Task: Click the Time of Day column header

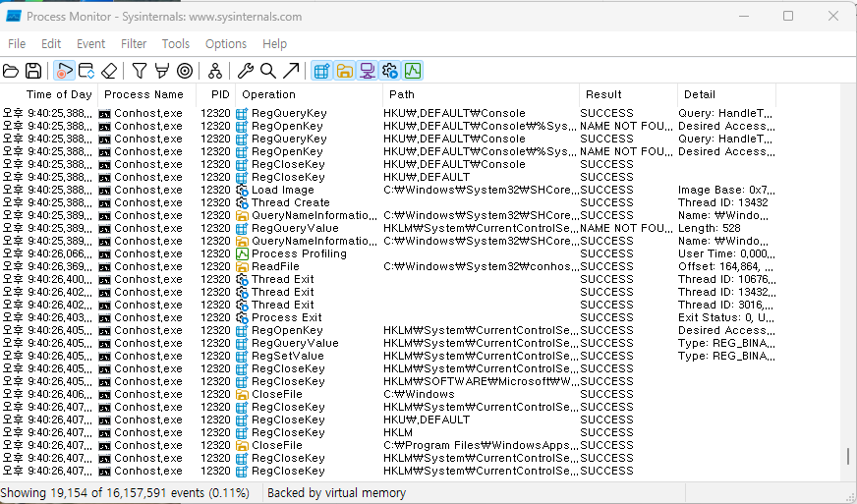Action: [x=59, y=95]
